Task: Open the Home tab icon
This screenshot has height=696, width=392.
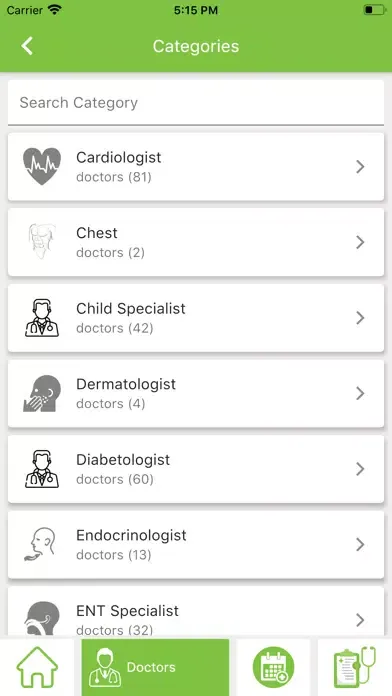Action: (37, 667)
